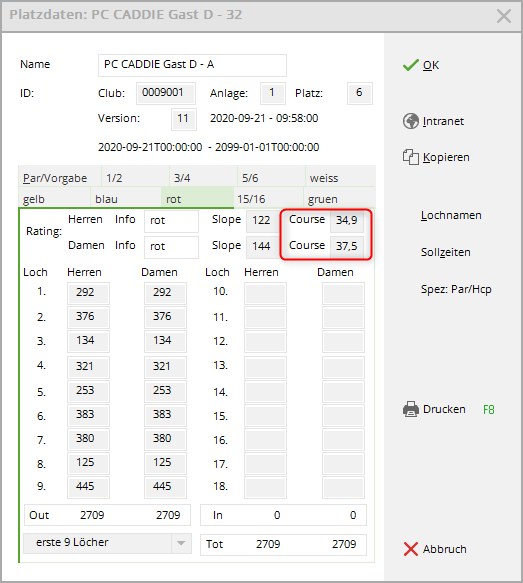The width and height of the screenshot is (523, 583).
Task: Open Intranet via the globe icon
Action: tap(411, 121)
